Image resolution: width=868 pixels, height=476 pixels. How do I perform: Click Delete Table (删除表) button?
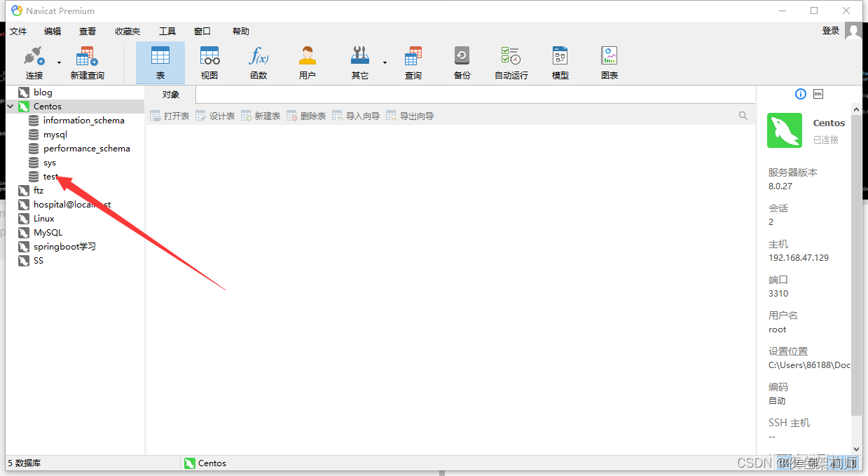coord(306,116)
